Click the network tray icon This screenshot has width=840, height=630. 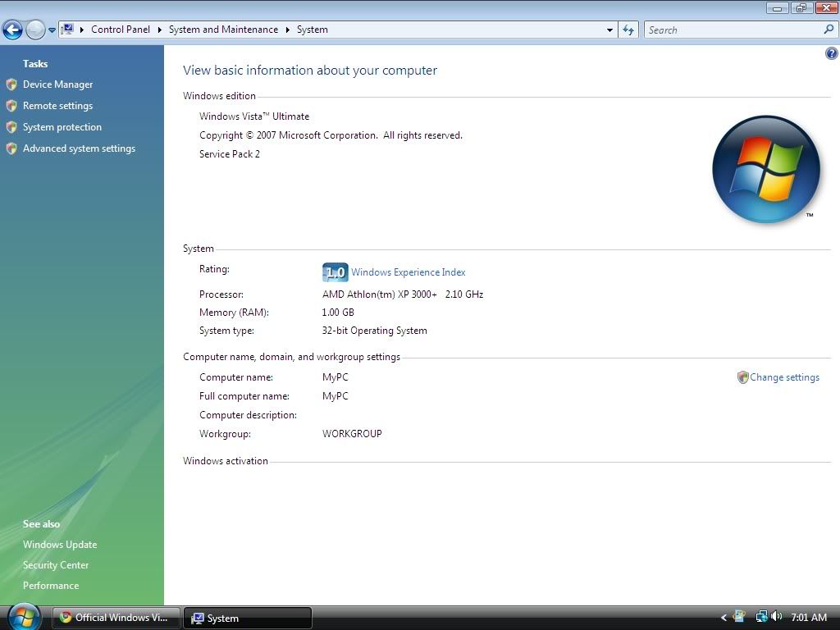[761, 617]
